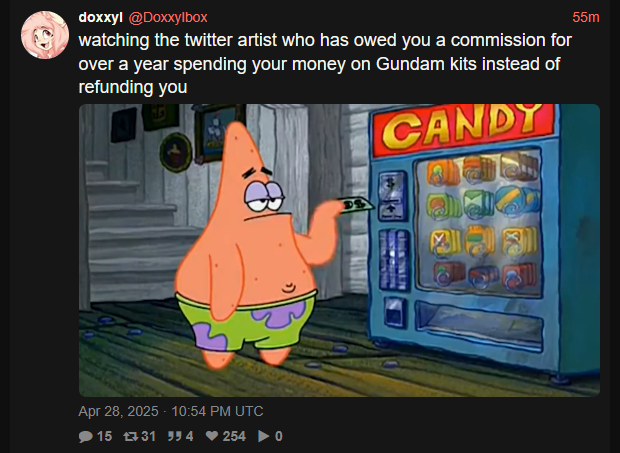620x453 pixels.
Task: Click the view count 0
Action: tap(279, 436)
